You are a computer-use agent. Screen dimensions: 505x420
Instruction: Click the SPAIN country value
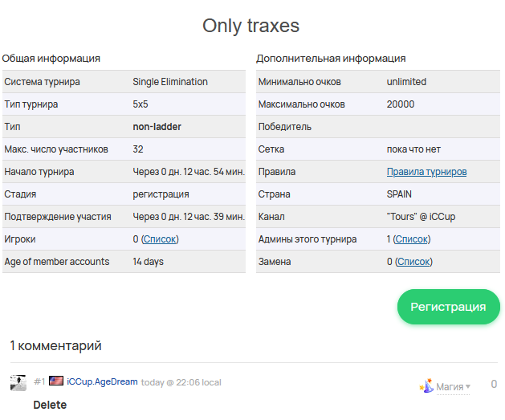399,194
